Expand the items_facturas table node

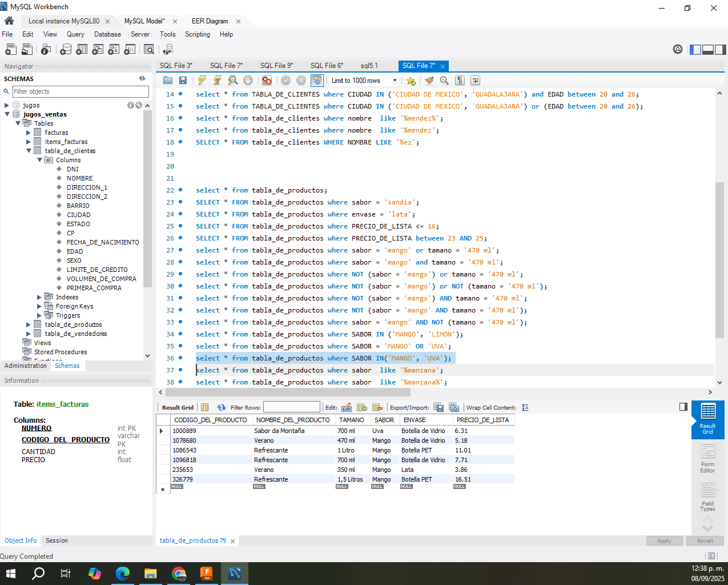[29, 142]
